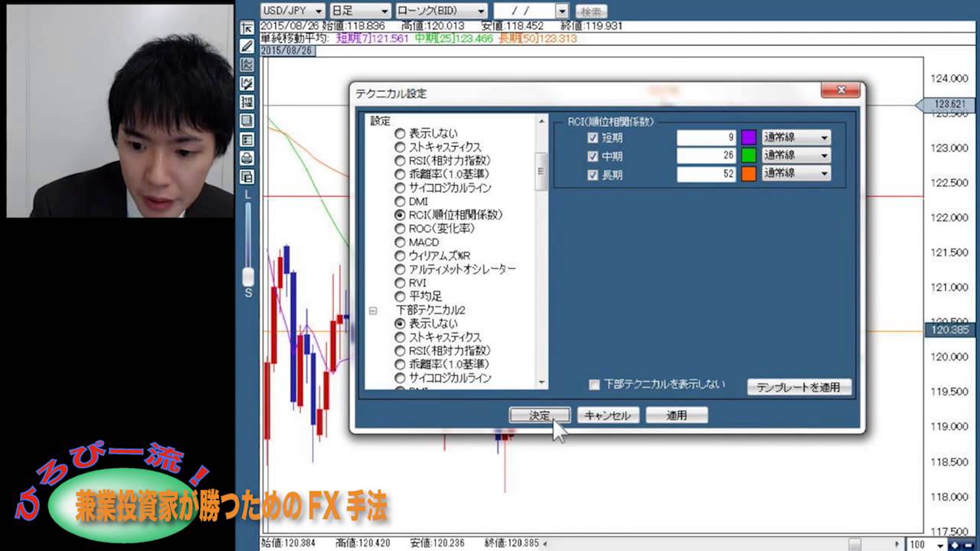Click the tree list scroll-down arrow

pyautogui.click(x=542, y=382)
